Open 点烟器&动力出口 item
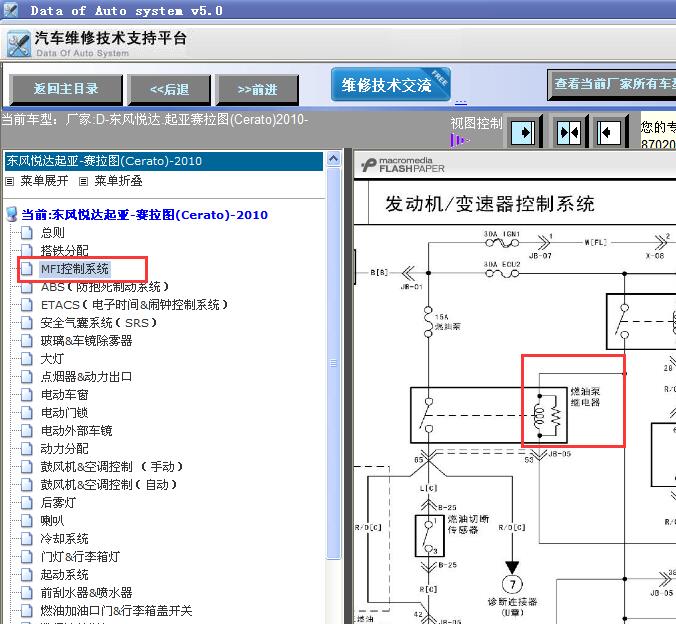 [x=86, y=376]
